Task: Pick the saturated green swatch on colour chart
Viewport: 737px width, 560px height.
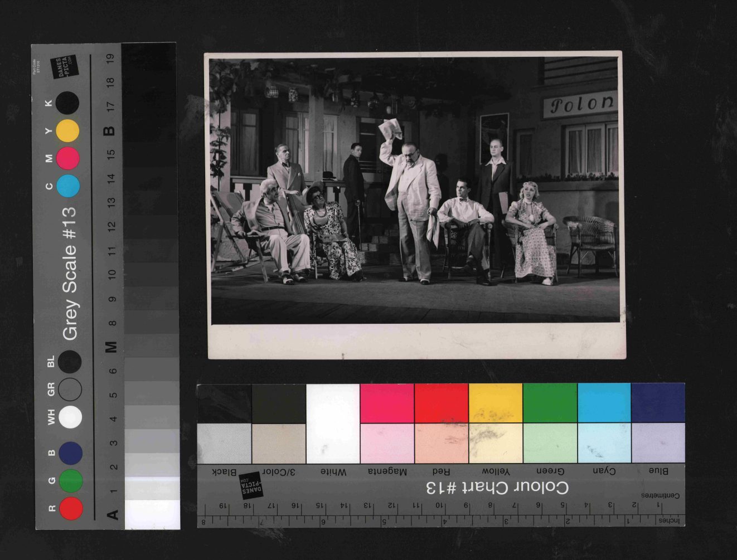Action: (550, 403)
